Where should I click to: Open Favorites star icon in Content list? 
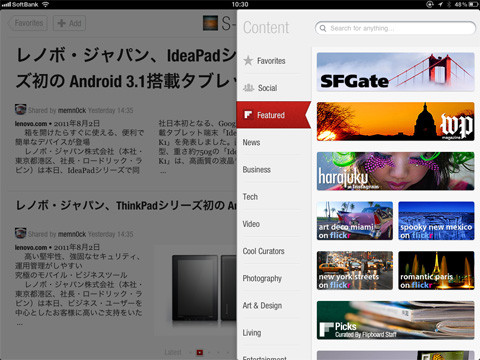tap(248, 60)
